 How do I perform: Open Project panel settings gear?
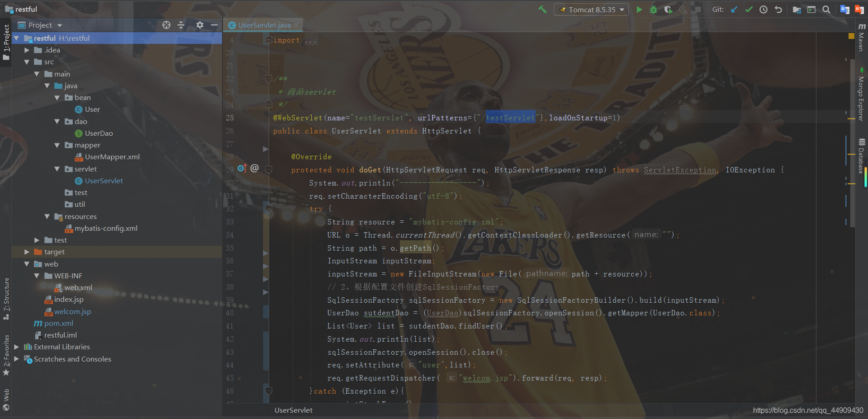pos(199,25)
